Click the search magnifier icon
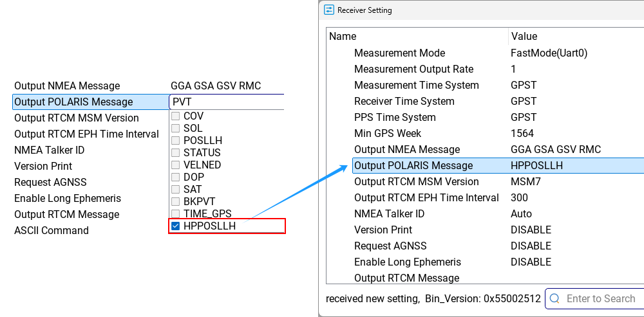 554,298
